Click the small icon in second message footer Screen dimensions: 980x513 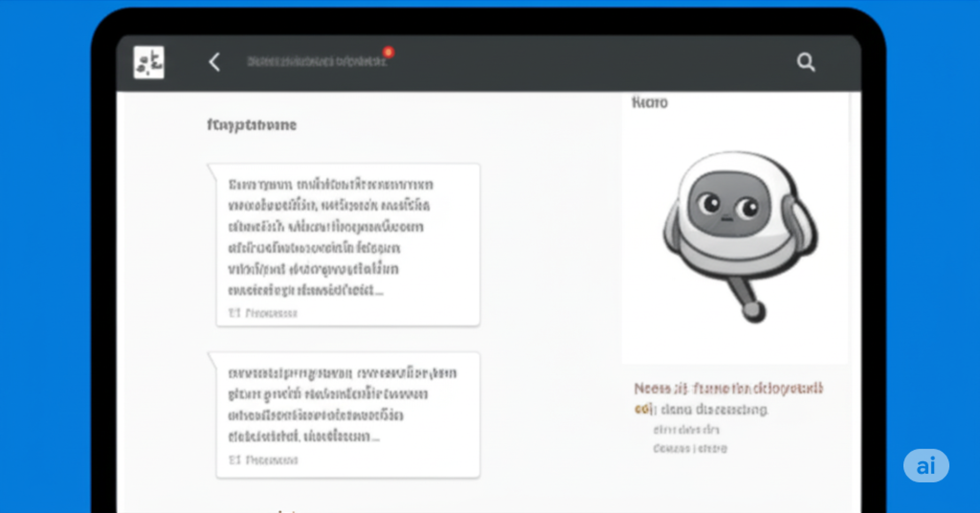(234, 460)
